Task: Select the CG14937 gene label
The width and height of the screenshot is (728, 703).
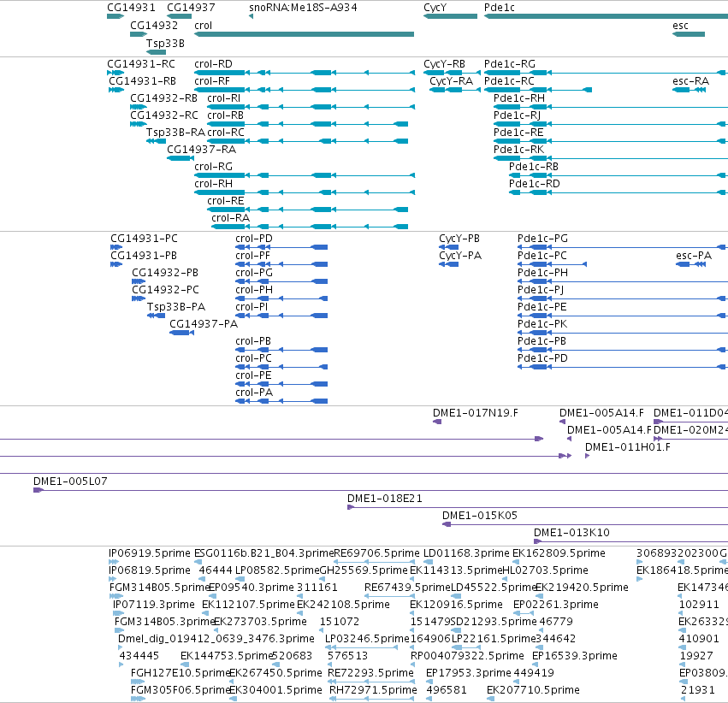Action: tap(191, 8)
